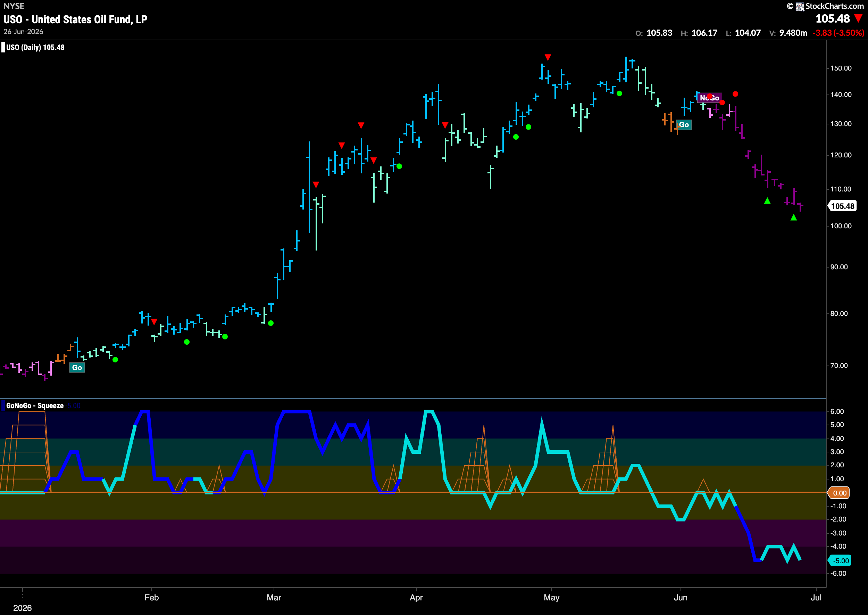Click the rightmost red dot in June

735,94
